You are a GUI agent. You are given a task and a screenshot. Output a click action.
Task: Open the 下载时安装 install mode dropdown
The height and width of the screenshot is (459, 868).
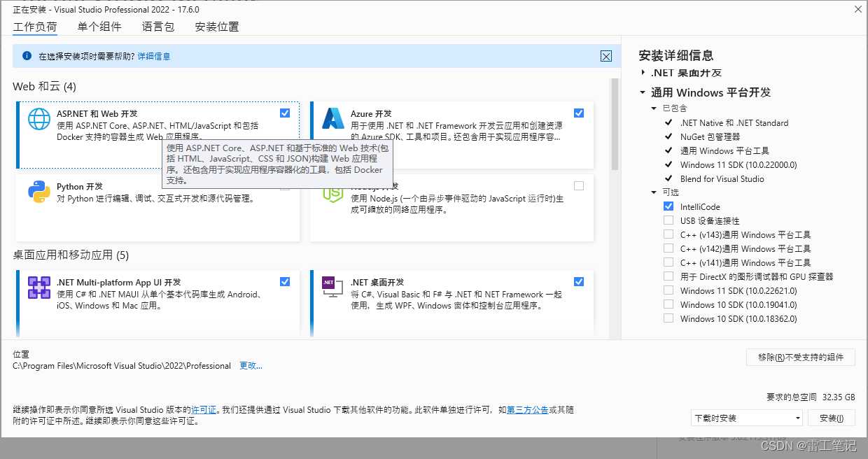[x=747, y=418]
